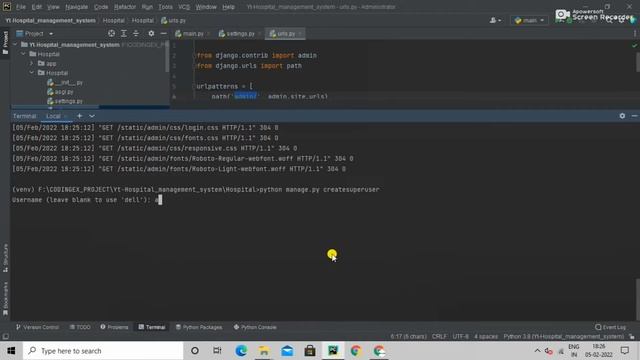Open the Windows Start menu

(x=11, y=351)
